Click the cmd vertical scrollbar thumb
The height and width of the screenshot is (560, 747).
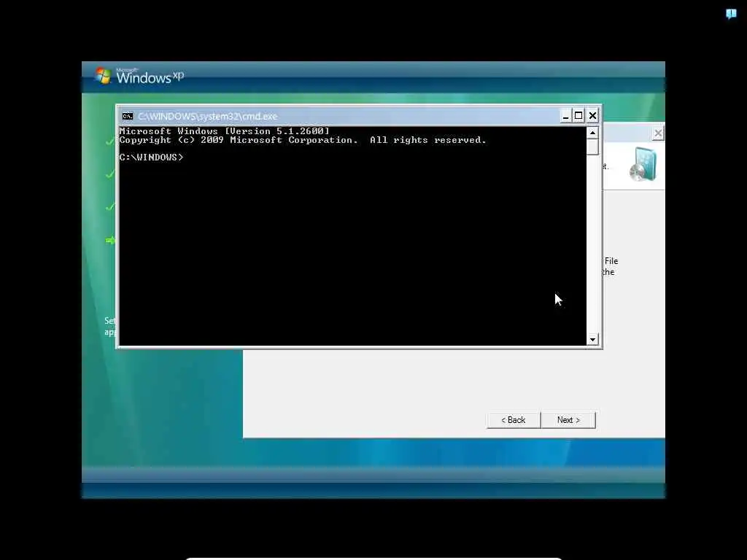click(x=592, y=147)
